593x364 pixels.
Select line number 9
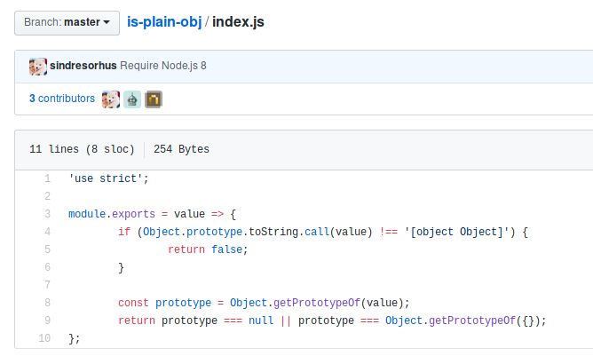pos(46,321)
